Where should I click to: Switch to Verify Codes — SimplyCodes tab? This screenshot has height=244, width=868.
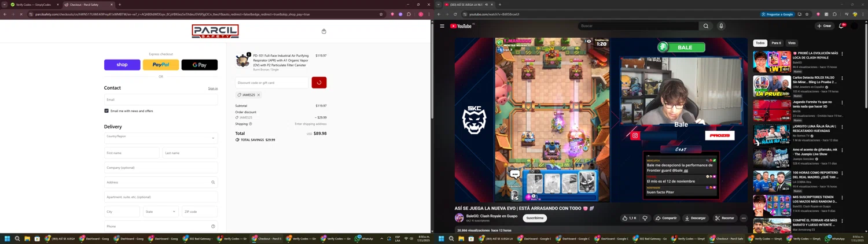[x=34, y=5]
